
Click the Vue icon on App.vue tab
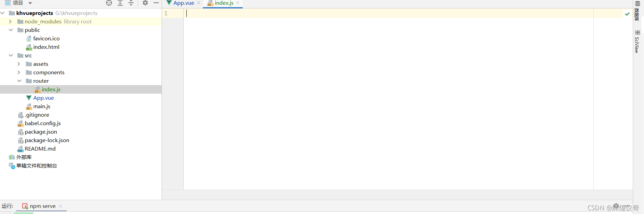[x=169, y=3]
